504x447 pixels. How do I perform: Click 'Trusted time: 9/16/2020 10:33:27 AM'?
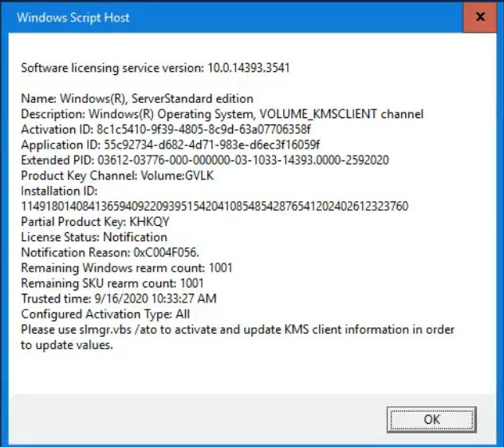[119, 299]
